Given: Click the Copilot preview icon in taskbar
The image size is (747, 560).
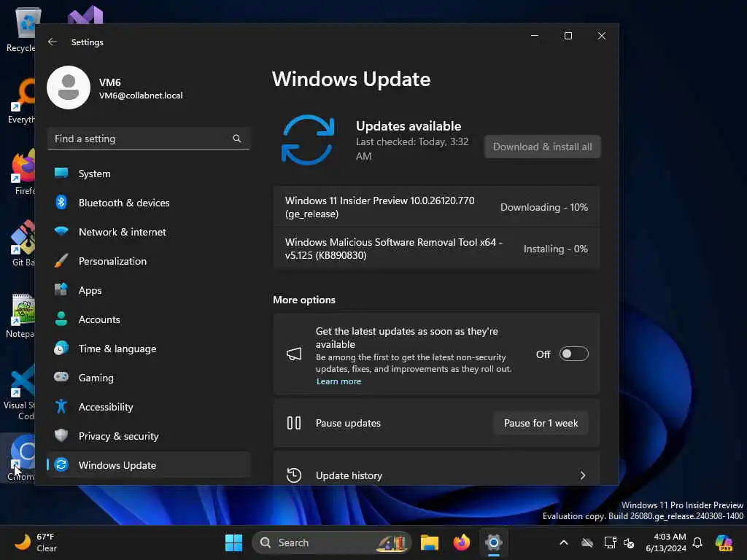Looking at the screenshot, I should tap(724, 542).
